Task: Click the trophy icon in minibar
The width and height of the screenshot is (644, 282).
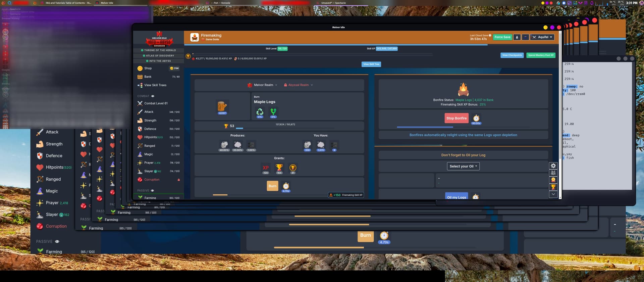Action: [x=553, y=187]
